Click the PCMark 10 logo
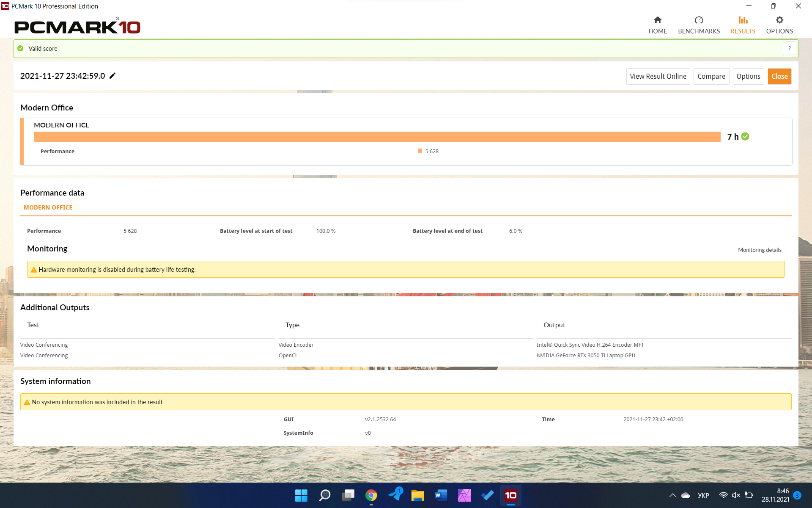The height and width of the screenshot is (508, 812). (x=77, y=26)
